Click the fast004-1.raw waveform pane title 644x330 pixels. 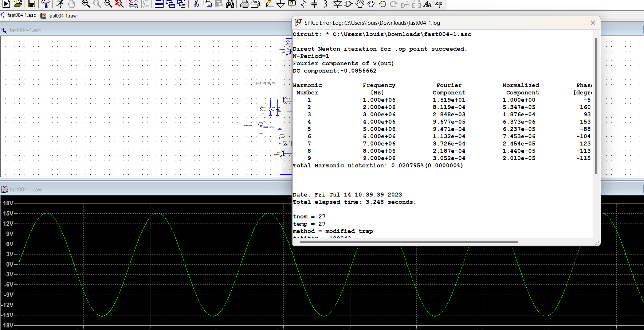25,190
